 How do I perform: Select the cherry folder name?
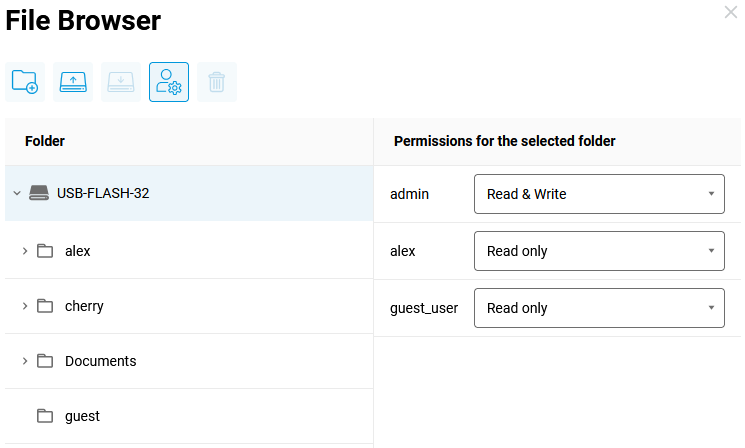pos(84,306)
